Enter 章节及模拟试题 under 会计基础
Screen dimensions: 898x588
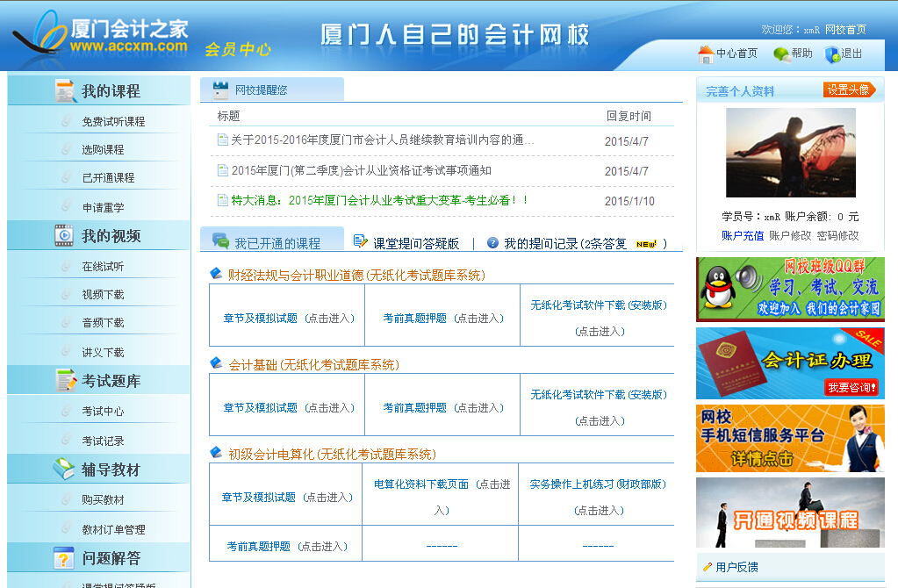[x=260, y=408]
